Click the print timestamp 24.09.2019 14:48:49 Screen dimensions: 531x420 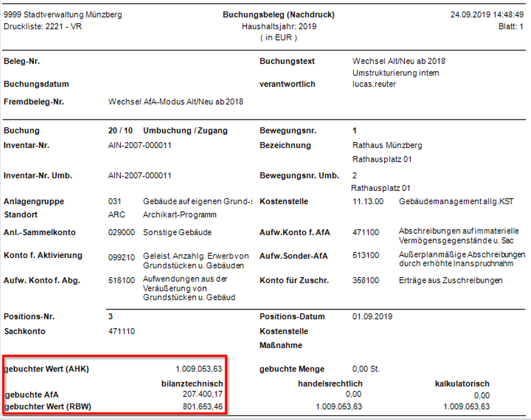(x=487, y=15)
